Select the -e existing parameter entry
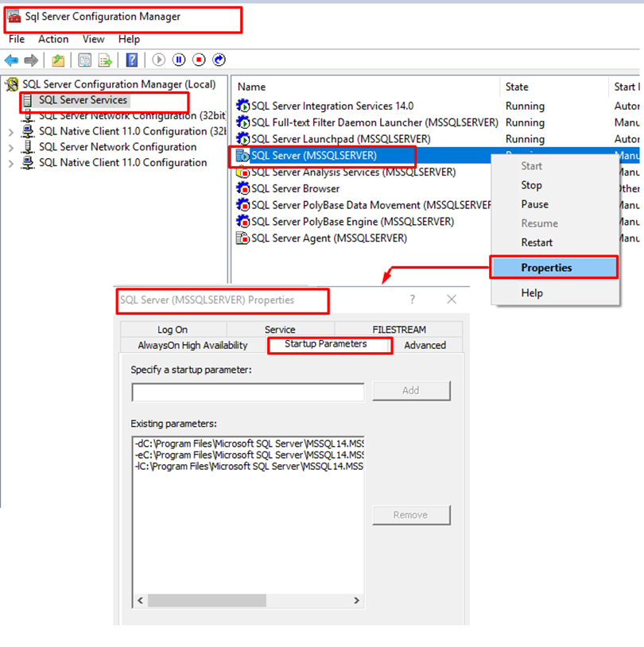The image size is (644, 647). (x=249, y=455)
